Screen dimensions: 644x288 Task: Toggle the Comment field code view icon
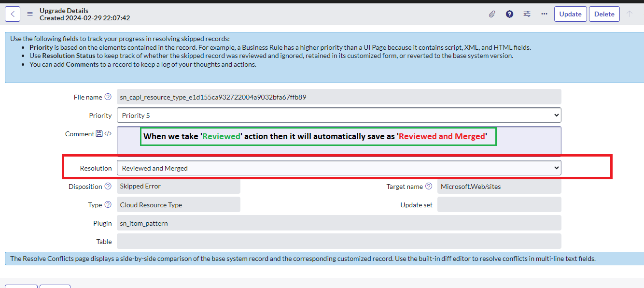tap(108, 134)
